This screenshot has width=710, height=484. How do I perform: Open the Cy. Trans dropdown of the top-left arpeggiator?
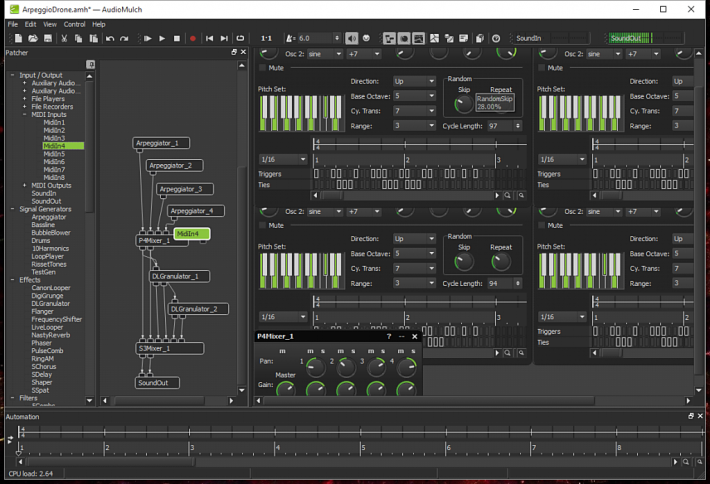coord(414,111)
